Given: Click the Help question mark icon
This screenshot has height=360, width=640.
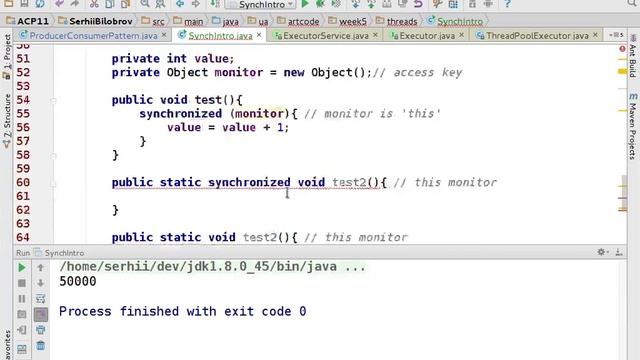Looking at the screenshot, I should [x=507, y=4].
